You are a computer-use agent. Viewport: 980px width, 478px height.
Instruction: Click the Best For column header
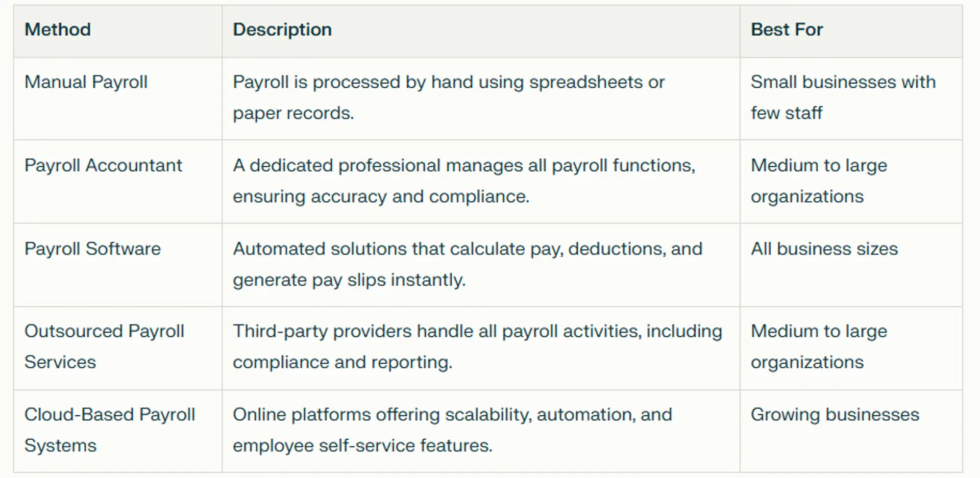click(787, 30)
